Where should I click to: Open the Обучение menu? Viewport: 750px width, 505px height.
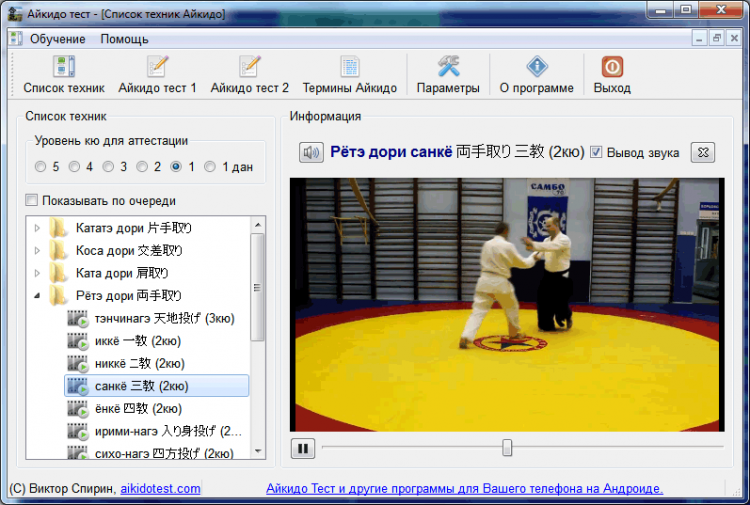[57, 39]
